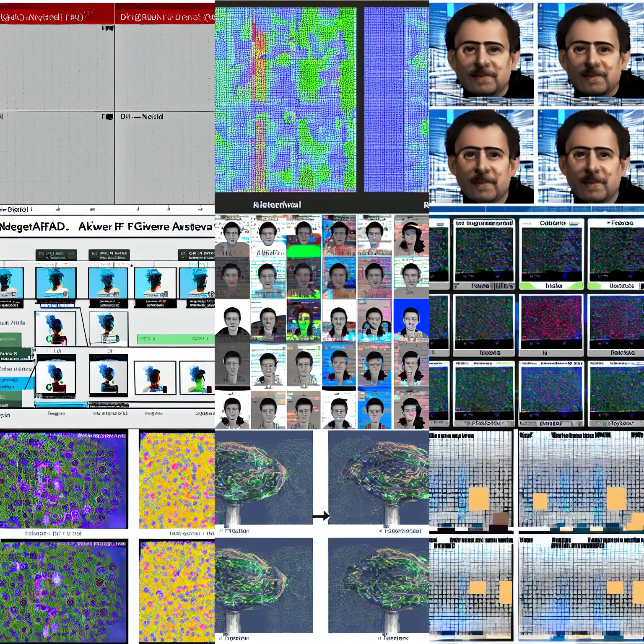Screen dimensions: 644x644
Task: Select the red-tinted noise panel in the grid
Action: tap(551, 322)
